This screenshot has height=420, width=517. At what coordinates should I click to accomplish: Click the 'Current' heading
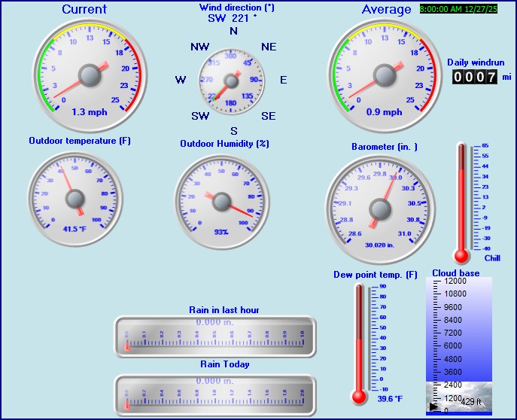coord(84,9)
